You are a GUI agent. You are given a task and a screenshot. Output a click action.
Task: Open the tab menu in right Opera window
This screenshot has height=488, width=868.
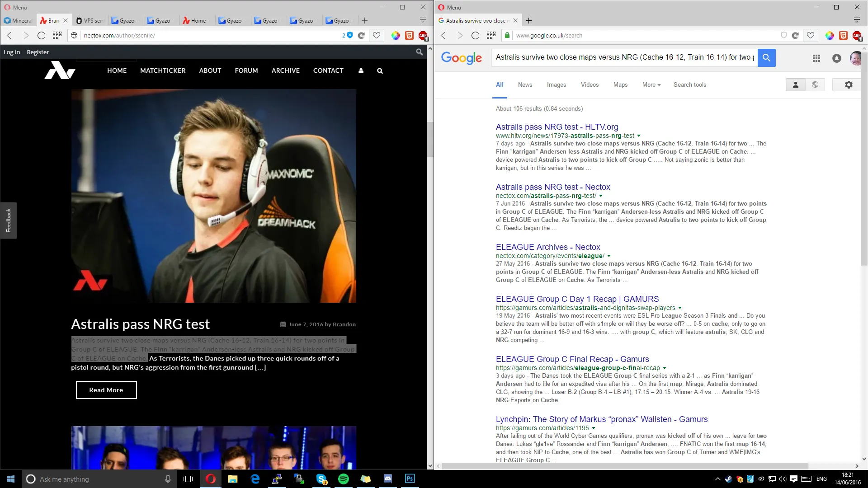(857, 20)
